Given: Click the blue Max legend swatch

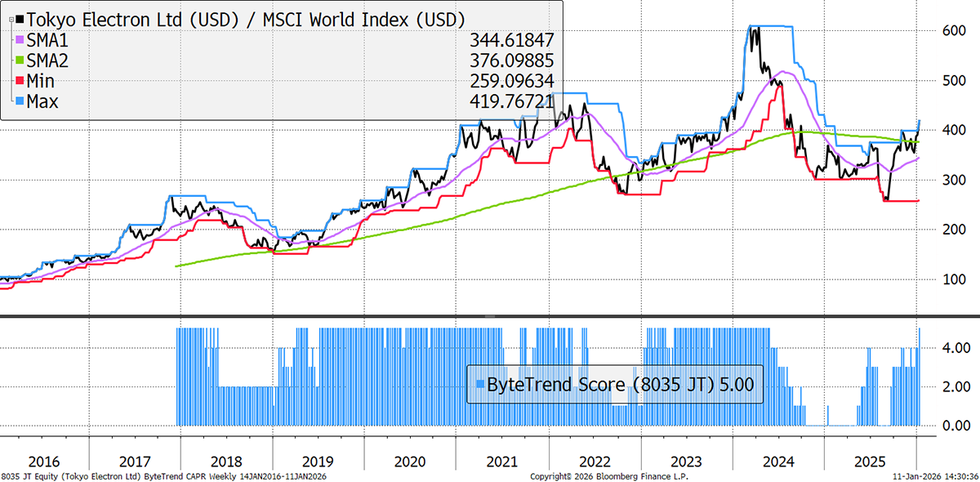Looking at the screenshot, I should (20, 101).
